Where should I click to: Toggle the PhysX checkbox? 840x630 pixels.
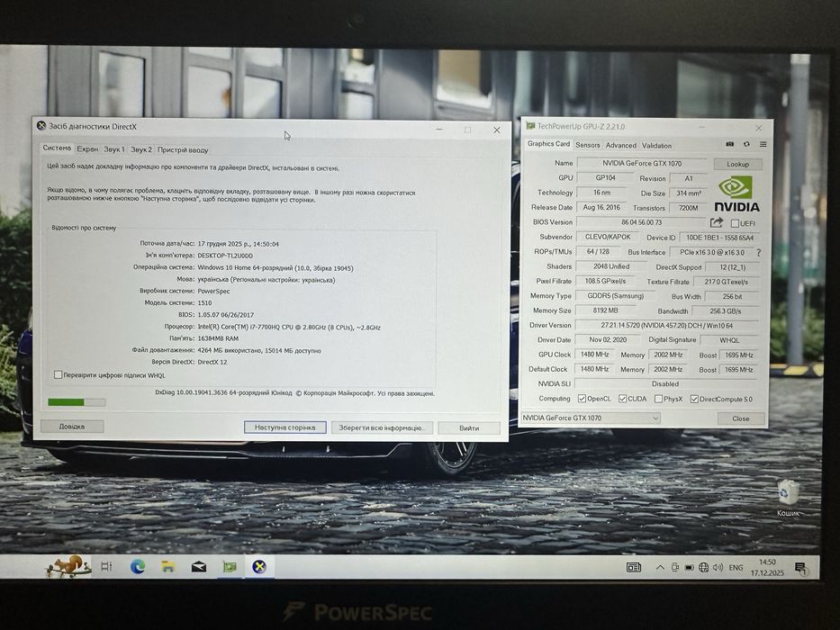point(658,399)
